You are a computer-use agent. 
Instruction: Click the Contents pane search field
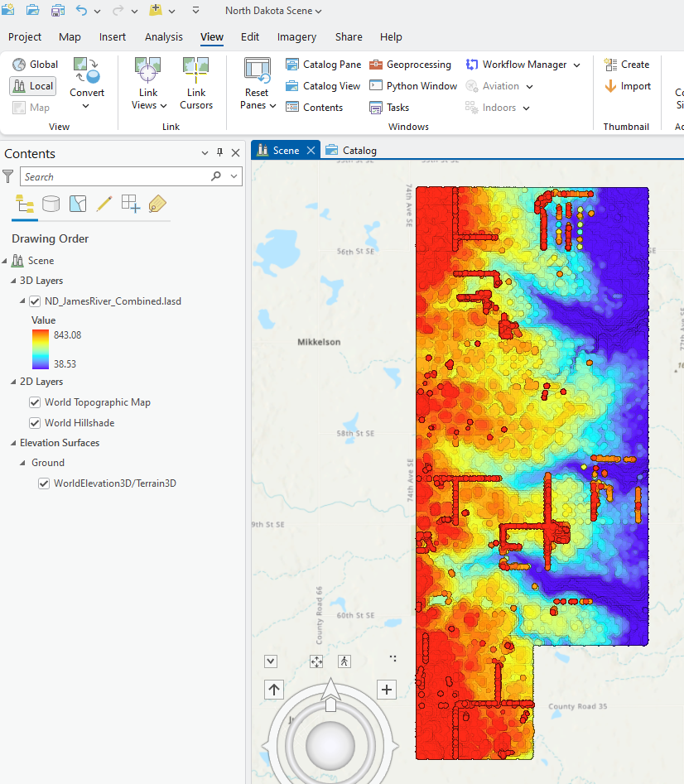click(115, 176)
